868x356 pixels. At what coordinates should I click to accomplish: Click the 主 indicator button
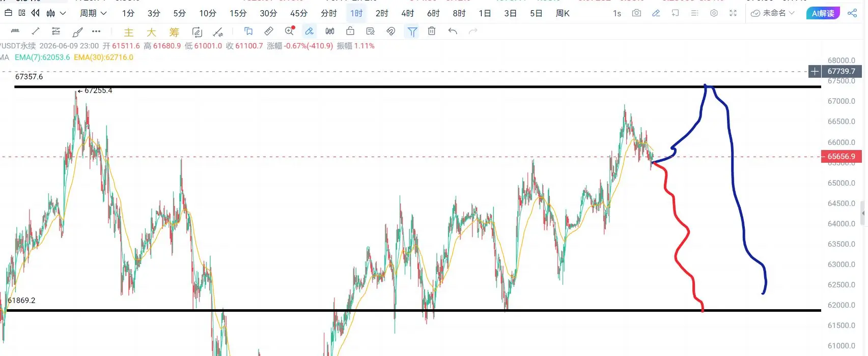point(129,32)
